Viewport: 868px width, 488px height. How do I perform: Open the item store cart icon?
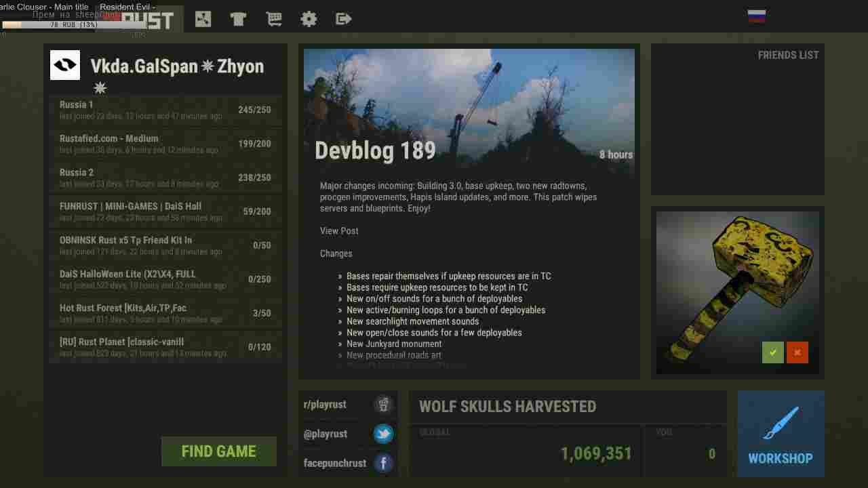click(x=274, y=19)
